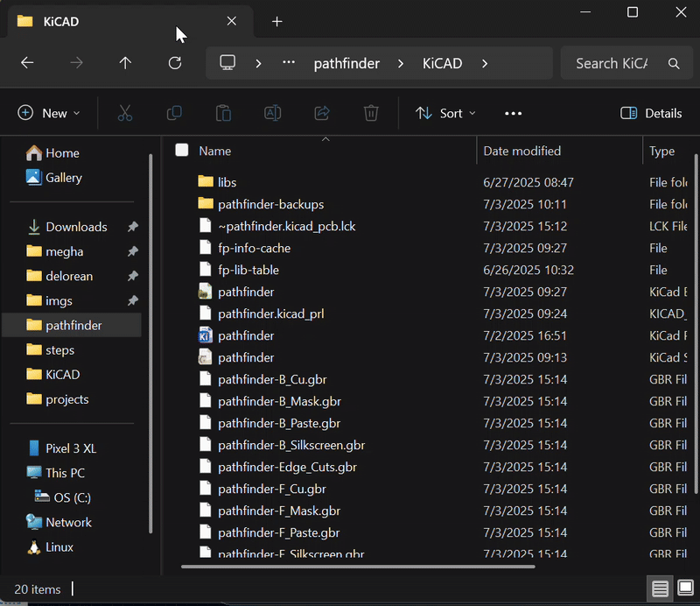The width and height of the screenshot is (700, 606).
Task: Refresh the current folder view
Action: coord(175,63)
